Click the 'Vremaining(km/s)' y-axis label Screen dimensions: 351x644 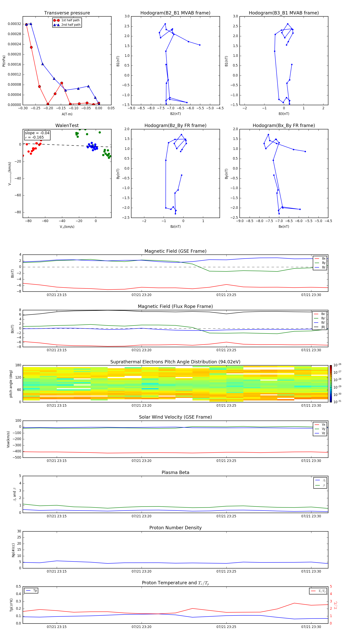(x=10, y=173)
